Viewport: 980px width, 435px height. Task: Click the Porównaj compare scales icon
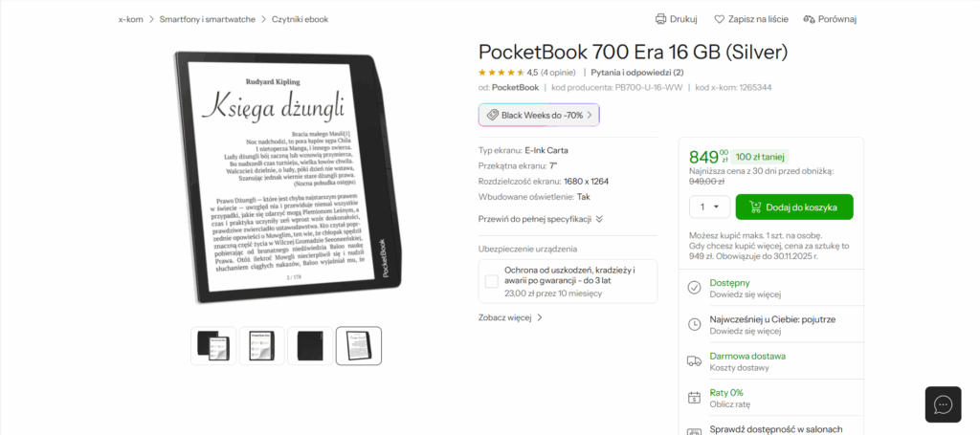click(810, 19)
